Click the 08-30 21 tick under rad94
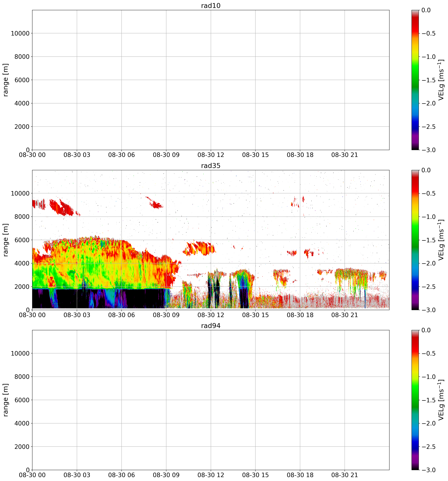Screen dimensions: 448x481 point(344,475)
